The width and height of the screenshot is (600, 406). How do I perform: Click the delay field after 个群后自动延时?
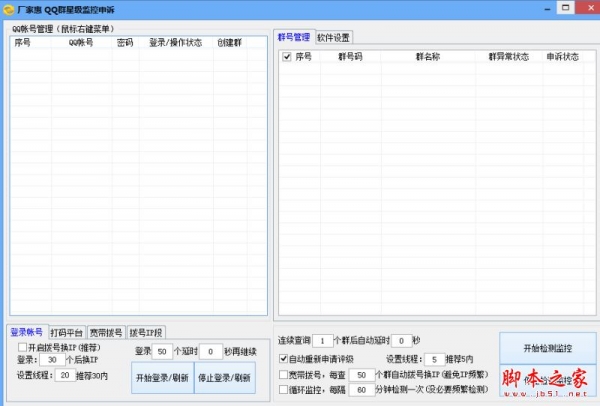click(x=401, y=341)
